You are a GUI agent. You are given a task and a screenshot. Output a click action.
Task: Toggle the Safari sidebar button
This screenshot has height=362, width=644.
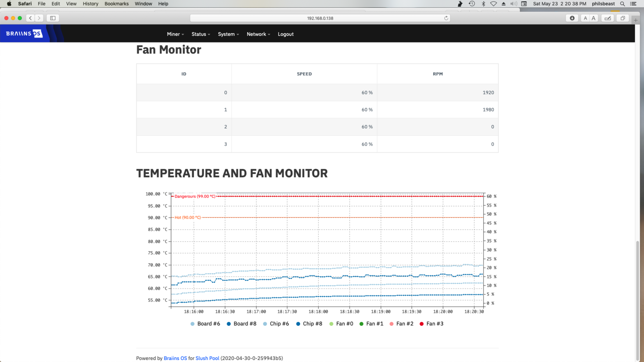[53, 18]
